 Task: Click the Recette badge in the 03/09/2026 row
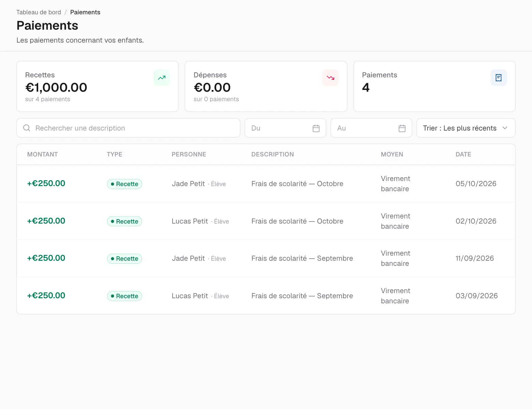(124, 296)
